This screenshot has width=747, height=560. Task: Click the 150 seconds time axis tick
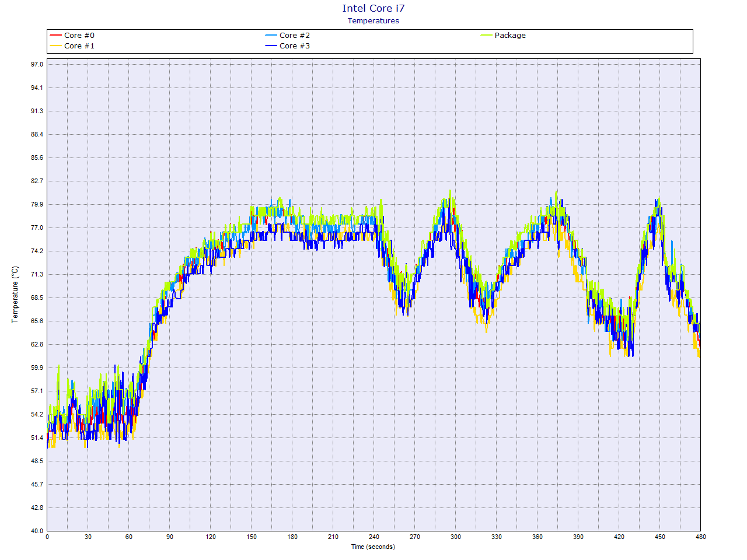click(x=252, y=537)
